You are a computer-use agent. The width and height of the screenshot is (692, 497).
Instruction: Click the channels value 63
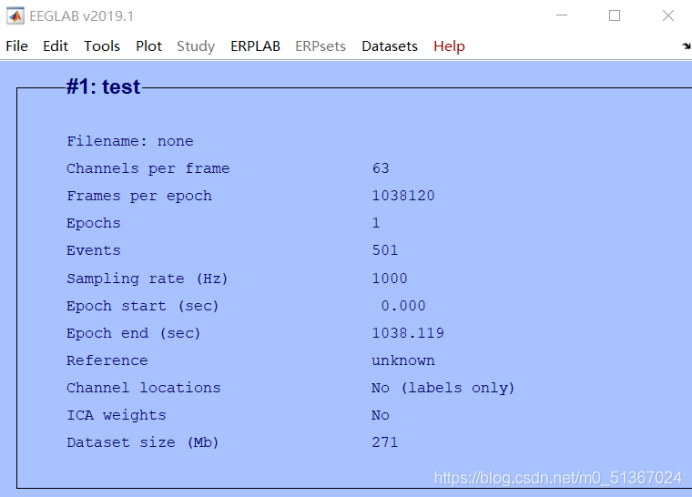tap(380, 168)
